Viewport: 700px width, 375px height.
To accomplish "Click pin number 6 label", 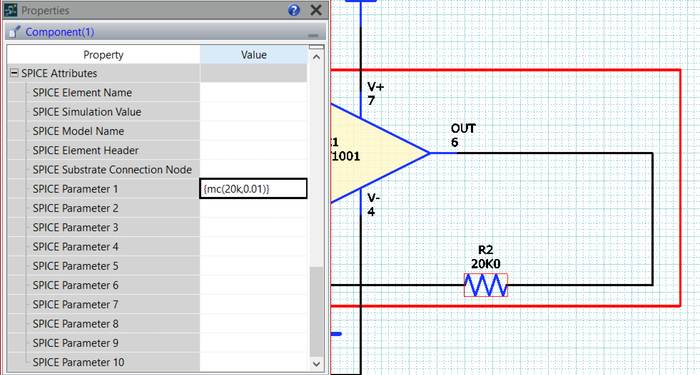I will pyautogui.click(x=454, y=142).
